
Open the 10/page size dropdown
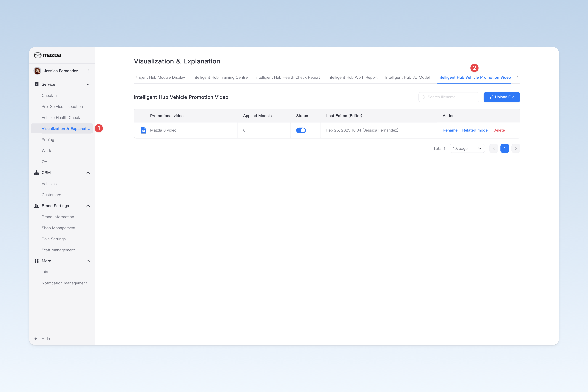coord(467,149)
